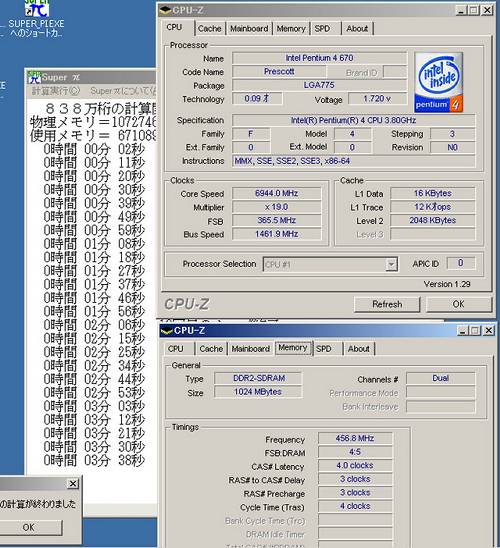Click OK button in upper CPU-Z window
500x548 pixels.
pos(458,304)
